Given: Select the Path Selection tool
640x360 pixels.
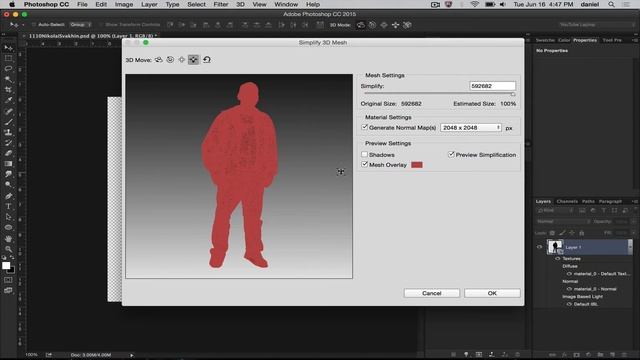Looking at the screenshot, I should 8,217.
